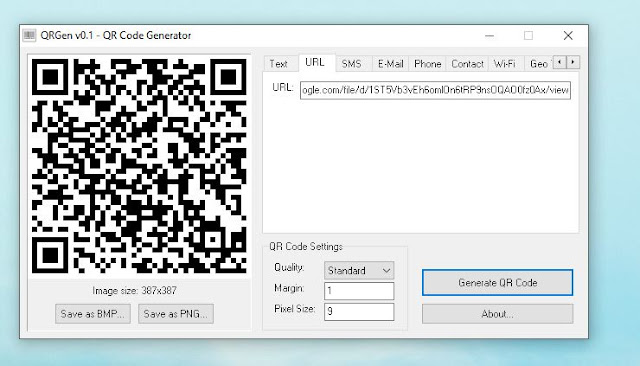Open the Phone tab

click(427, 64)
